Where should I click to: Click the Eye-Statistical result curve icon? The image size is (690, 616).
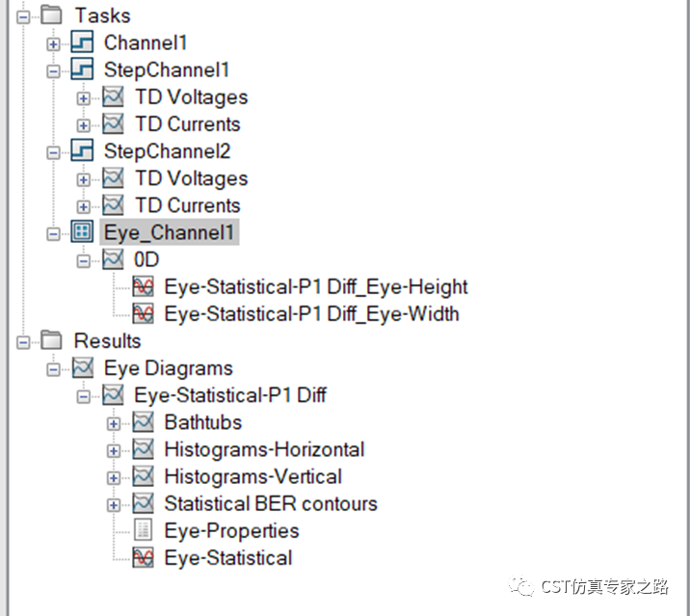(x=143, y=558)
